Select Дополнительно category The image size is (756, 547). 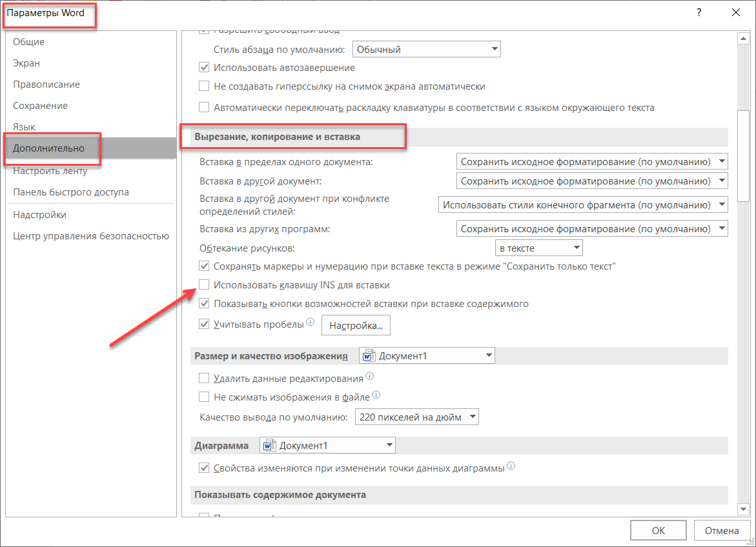click(x=90, y=148)
